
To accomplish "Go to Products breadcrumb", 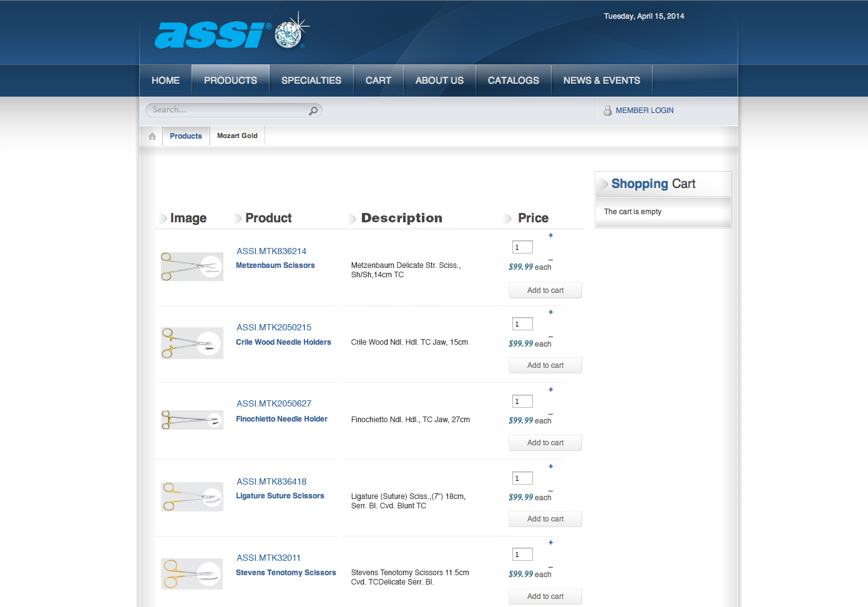I will pos(186,136).
